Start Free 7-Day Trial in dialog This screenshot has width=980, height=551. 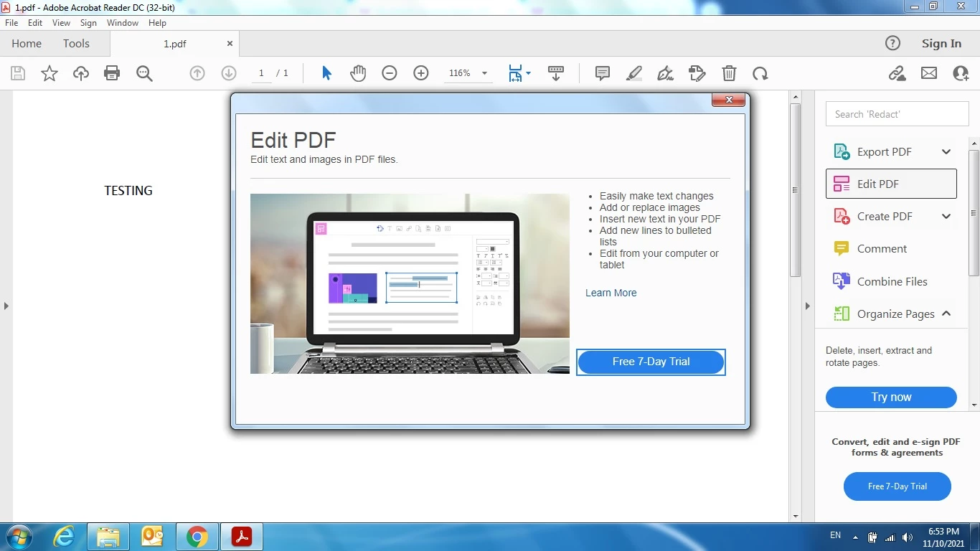[x=651, y=362]
